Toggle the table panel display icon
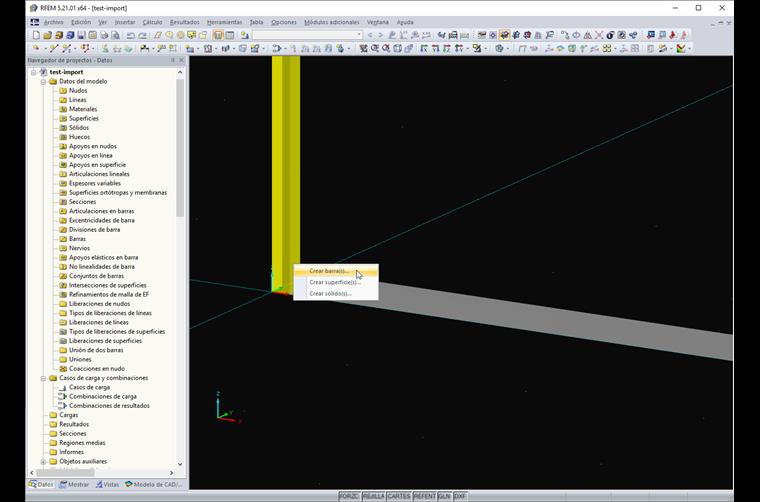This screenshot has width=760, height=502. (229, 35)
